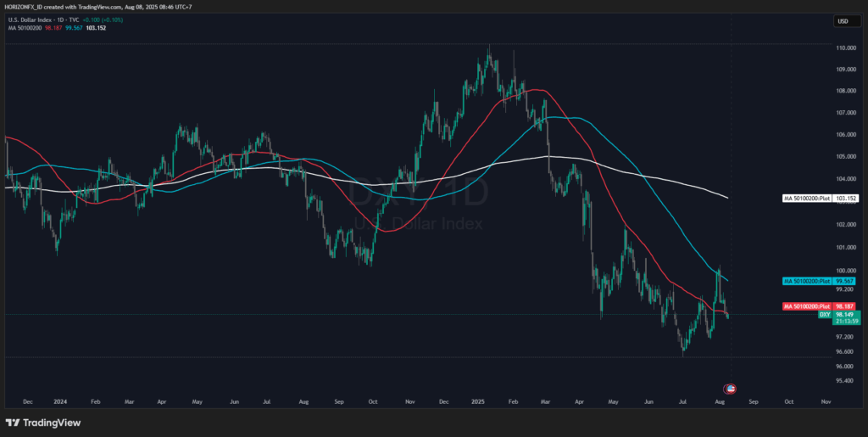This screenshot has height=437, width=868.
Task: Open the US flag economic event marker
Action: (x=730, y=388)
